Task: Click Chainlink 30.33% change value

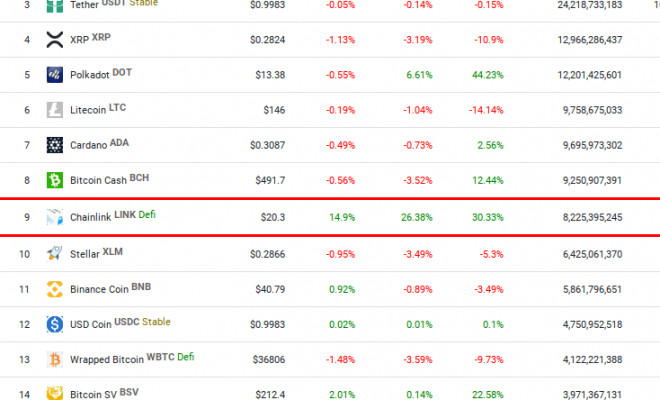Action: (x=488, y=217)
